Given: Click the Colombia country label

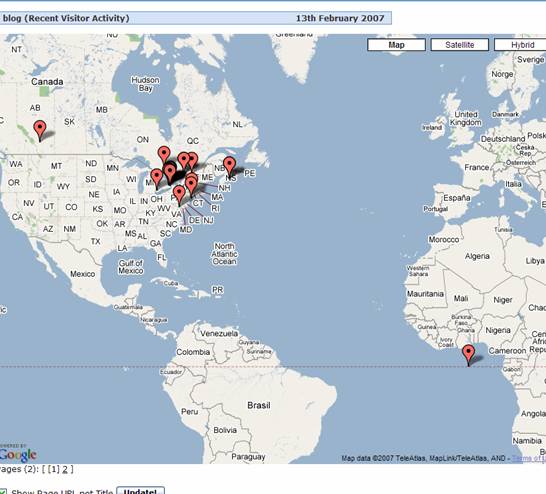Looking at the screenshot, I should (x=193, y=352).
